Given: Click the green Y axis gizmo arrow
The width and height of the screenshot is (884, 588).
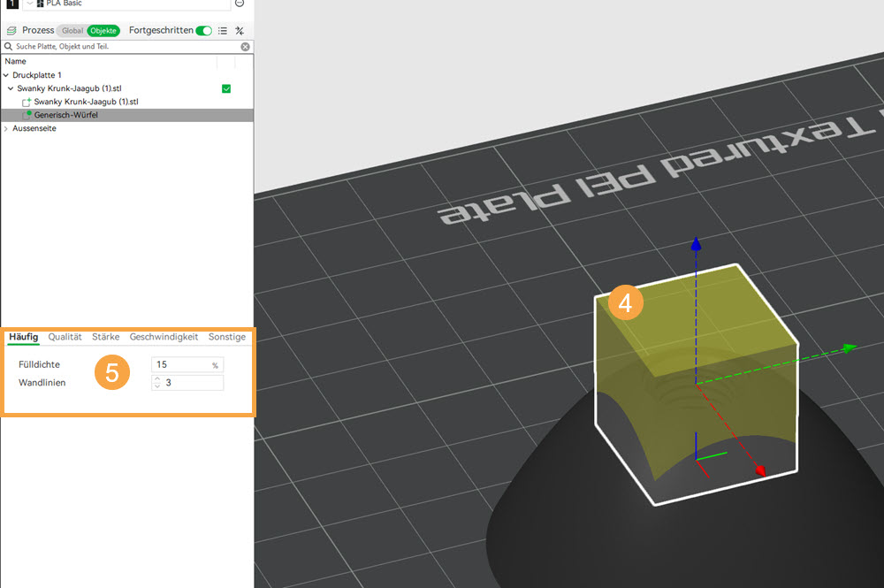Looking at the screenshot, I should tap(849, 348).
